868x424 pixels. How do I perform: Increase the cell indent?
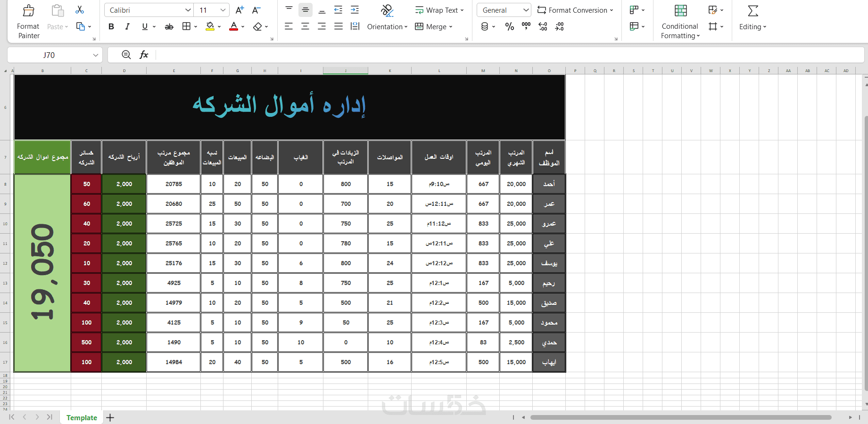tap(355, 10)
